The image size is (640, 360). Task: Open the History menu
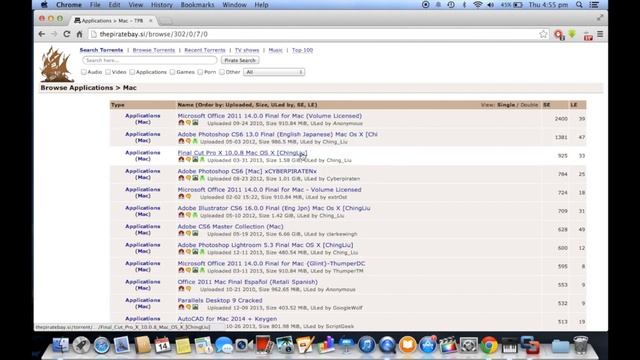(162, 5)
